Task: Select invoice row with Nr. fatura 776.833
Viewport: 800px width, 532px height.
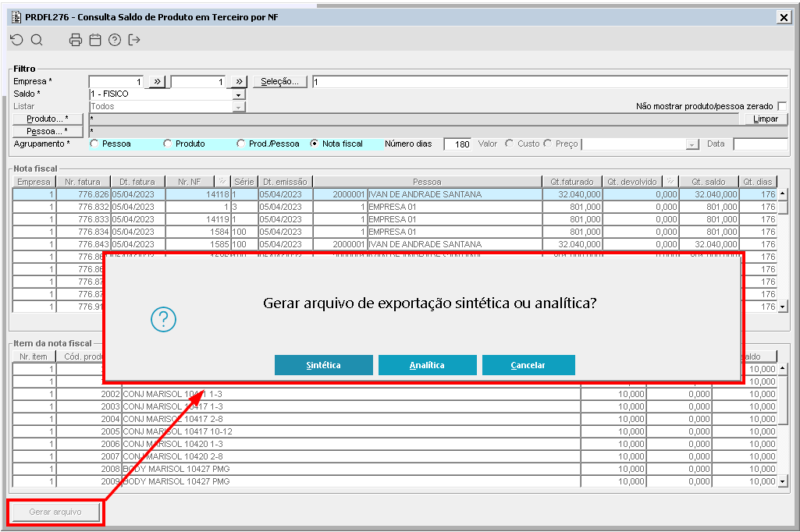Action: [x=394, y=219]
